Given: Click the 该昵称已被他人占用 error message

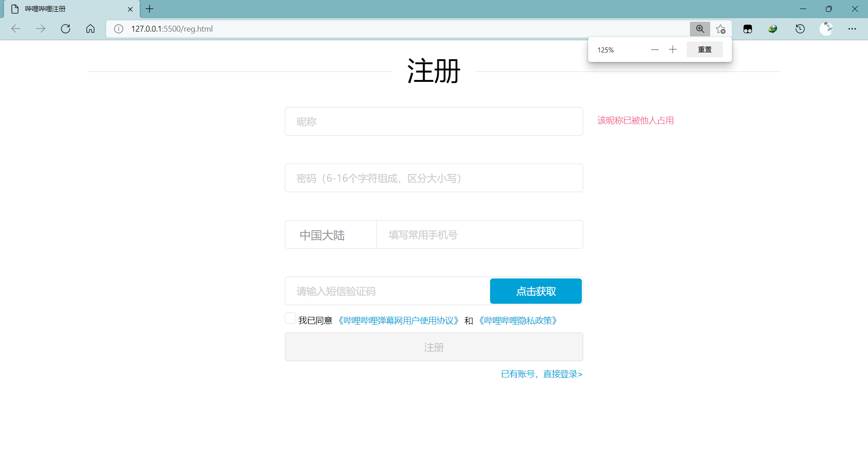Looking at the screenshot, I should coord(636,120).
